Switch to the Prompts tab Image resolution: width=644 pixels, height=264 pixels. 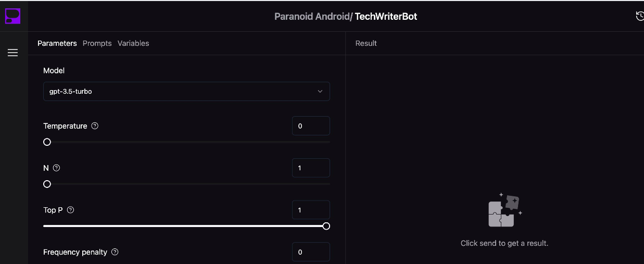tap(97, 43)
